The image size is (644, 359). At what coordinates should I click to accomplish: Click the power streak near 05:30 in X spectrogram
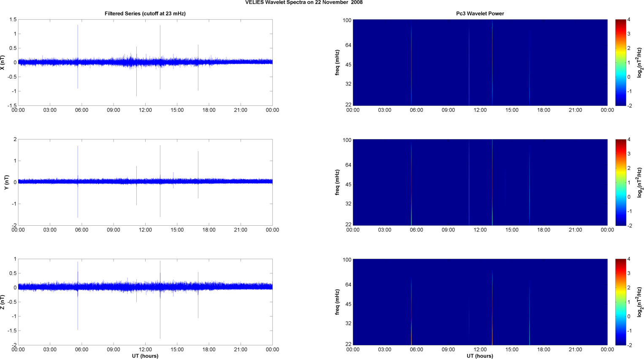click(x=411, y=65)
